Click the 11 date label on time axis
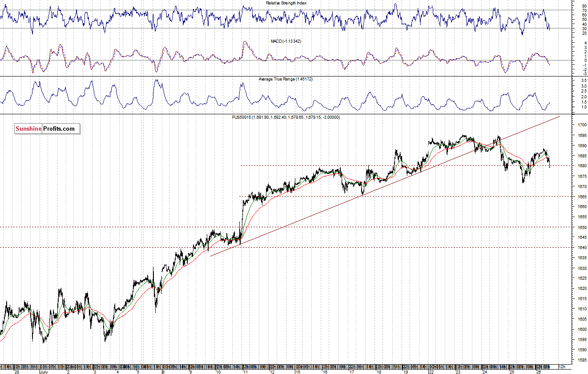 click(x=245, y=371)
